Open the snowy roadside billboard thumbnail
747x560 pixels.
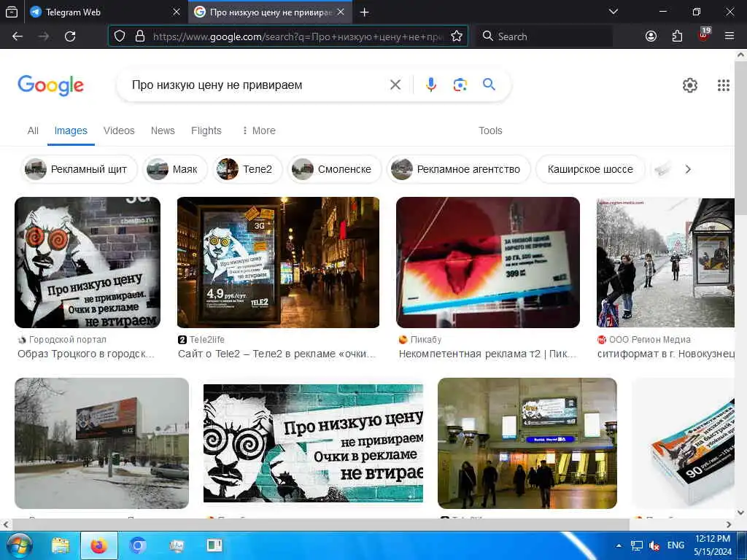coord(101,443)
